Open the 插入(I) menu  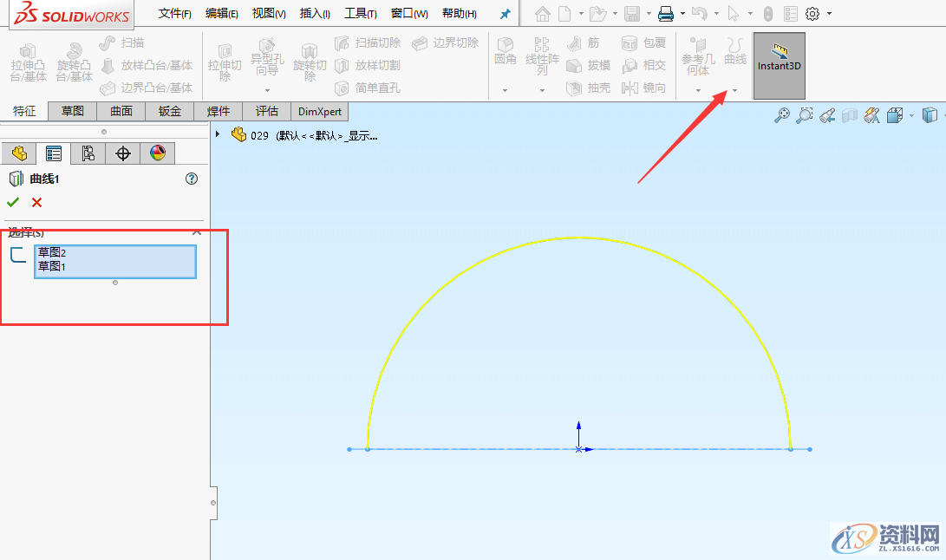point(313,13)
